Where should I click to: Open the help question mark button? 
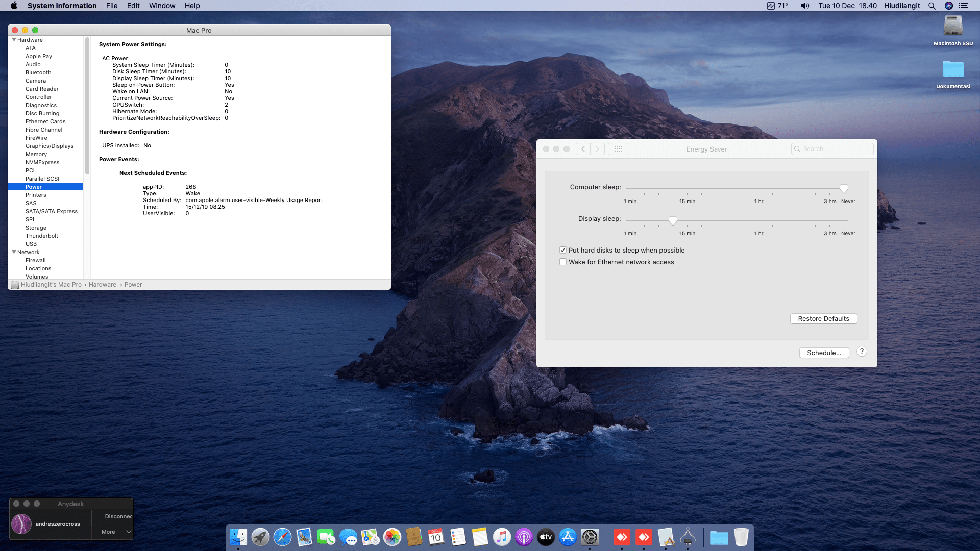[862, 352]
